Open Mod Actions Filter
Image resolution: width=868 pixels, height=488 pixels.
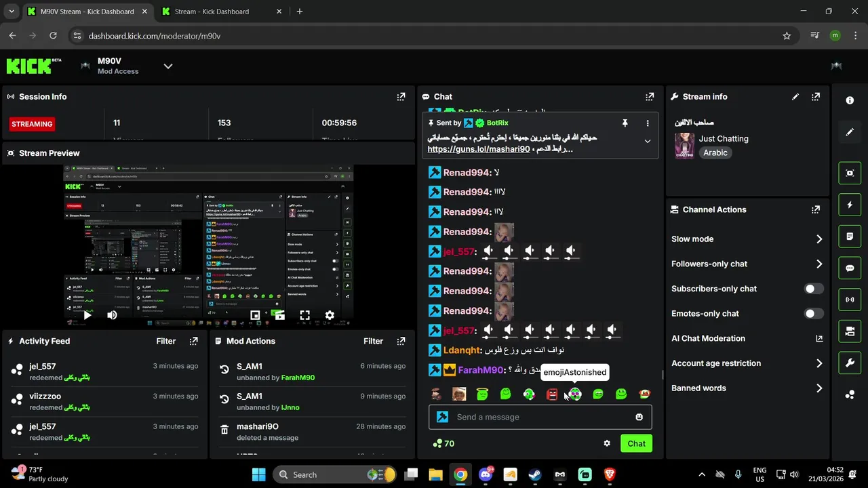(374, 342)
